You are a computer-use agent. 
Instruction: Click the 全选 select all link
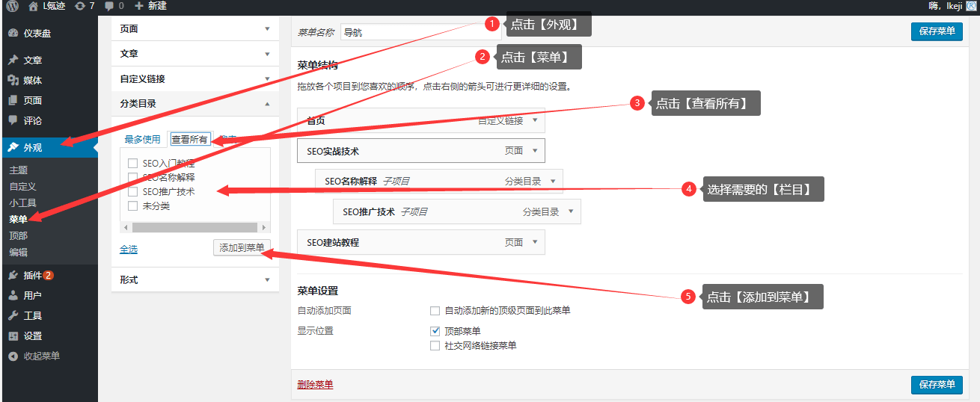coord(129,250)
